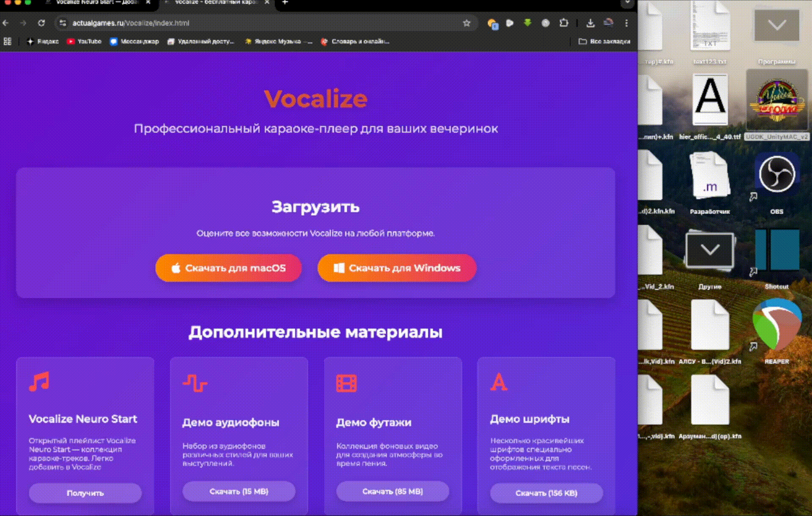The image size is (812, 516).
Task: Open the tab search chevron at top right
Action: [627, 3]
